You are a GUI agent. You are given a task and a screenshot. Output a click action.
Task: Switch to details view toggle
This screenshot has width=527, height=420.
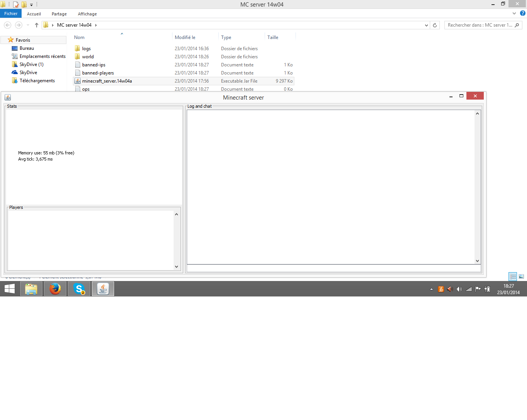(x=513, y=276)
